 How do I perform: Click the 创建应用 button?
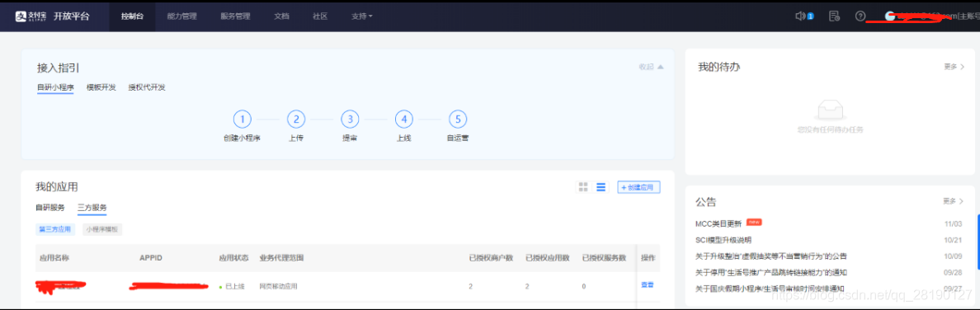click(x=638, y=187)
